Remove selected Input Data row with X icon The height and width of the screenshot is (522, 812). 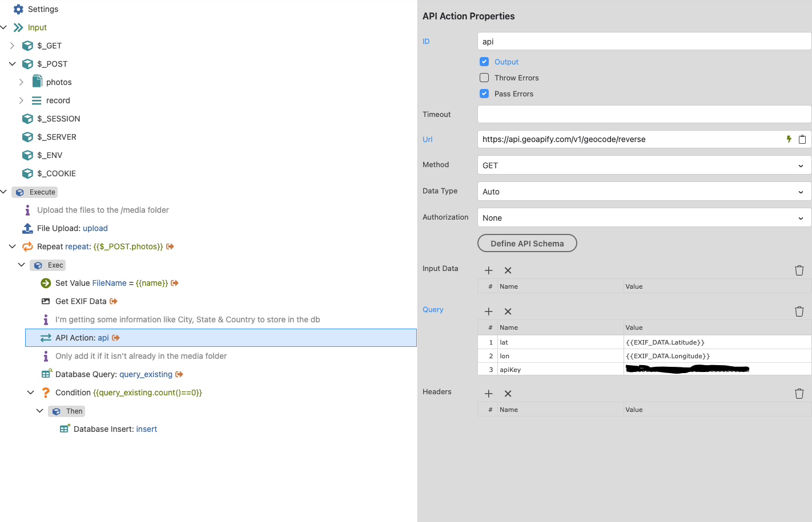pos(508,270)
